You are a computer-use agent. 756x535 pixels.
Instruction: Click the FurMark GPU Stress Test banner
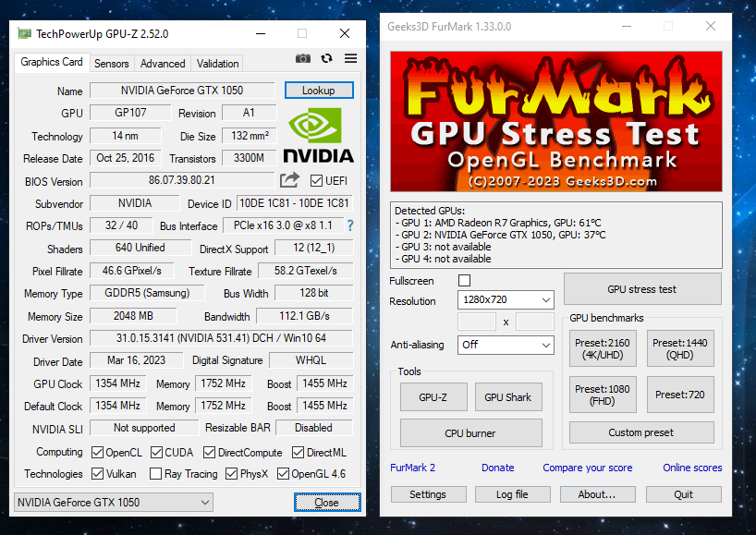556,121
